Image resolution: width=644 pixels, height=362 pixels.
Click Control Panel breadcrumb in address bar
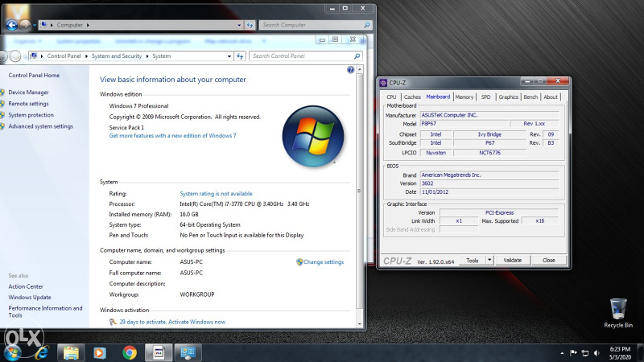coord(64,56)
